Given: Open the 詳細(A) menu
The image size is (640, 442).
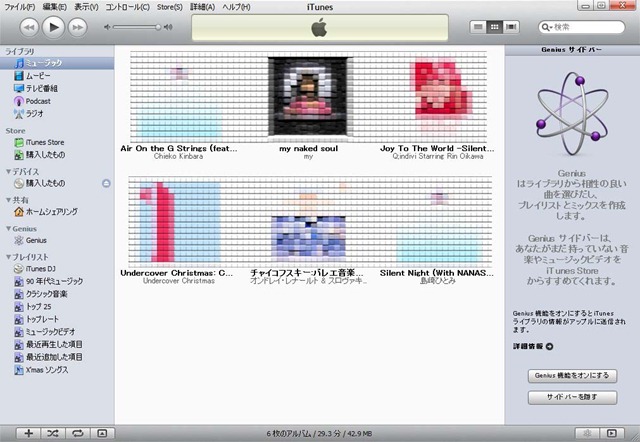Looking at the screenshot, I should click(202, 7).
